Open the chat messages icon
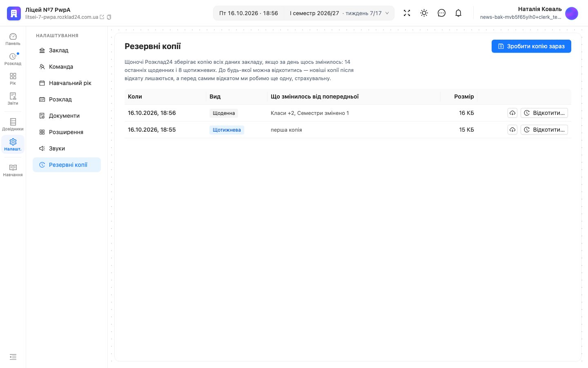 (x=441, y=13)
